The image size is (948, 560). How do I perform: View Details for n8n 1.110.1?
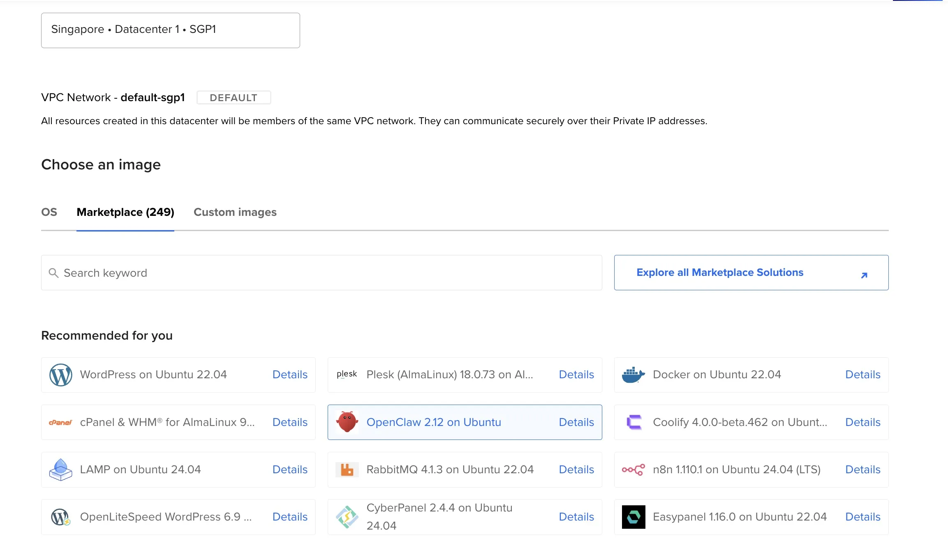862,470
